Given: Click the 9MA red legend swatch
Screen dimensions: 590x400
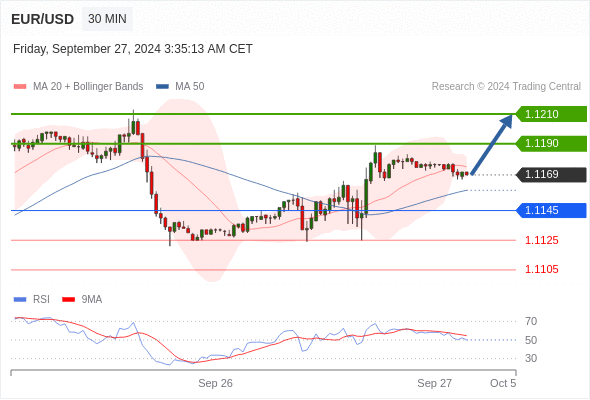Looking at the screenshot, I should coord(68,300).
